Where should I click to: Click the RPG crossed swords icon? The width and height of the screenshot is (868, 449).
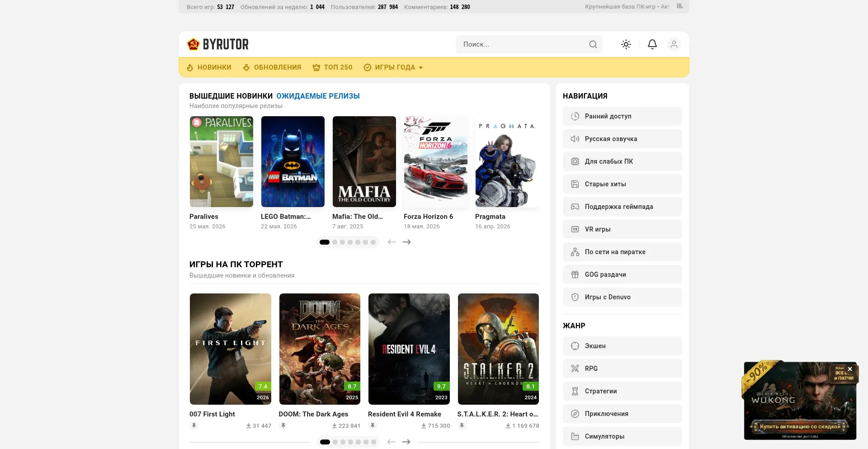(575, 369)
